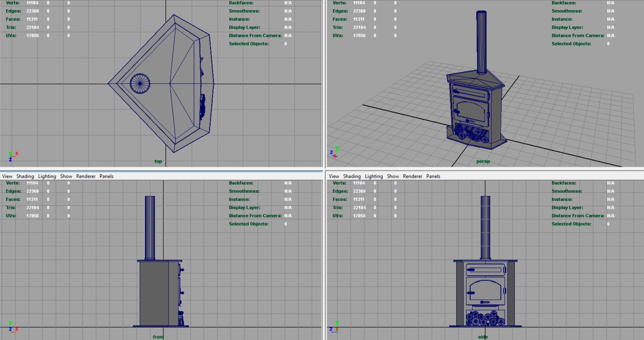644x340 pixels.
Task: Open Renderer menu in side panel
Action: pyautogui.click(x=413, y=176)
